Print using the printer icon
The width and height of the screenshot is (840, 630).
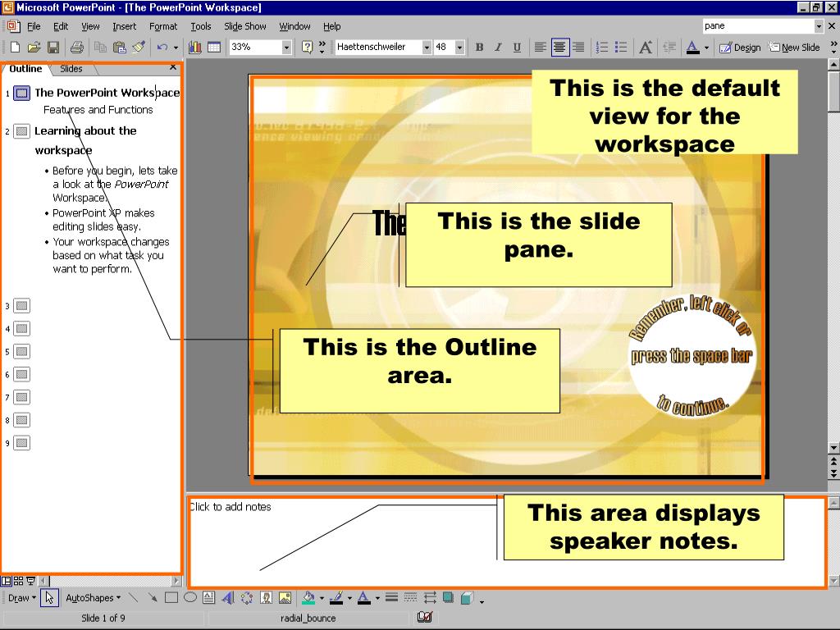tap(76, 47)
